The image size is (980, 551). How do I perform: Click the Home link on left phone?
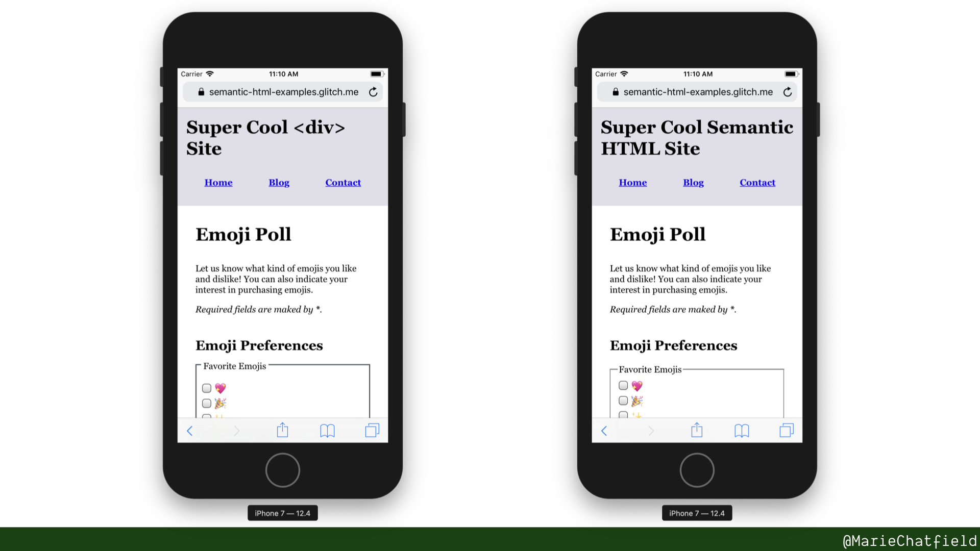point(218,182)
